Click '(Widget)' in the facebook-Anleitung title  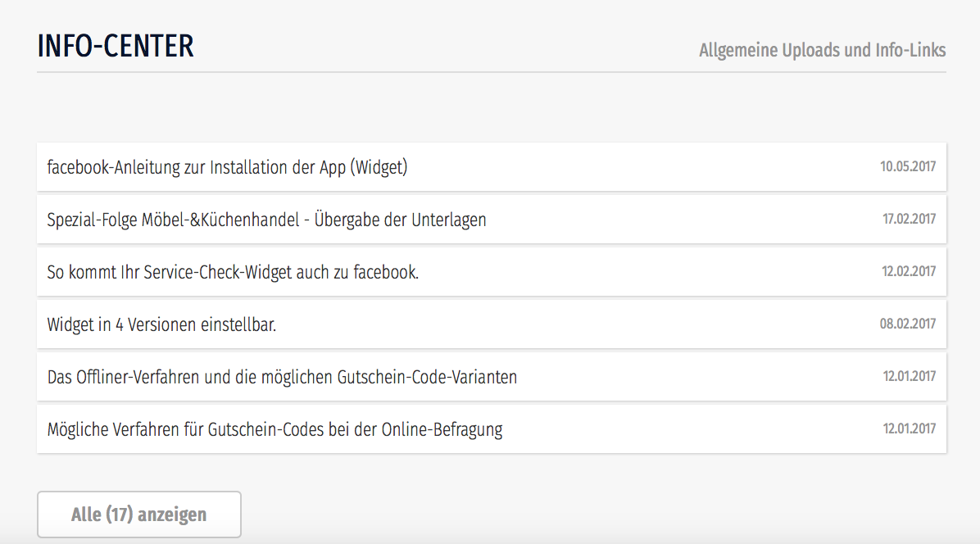(379, 167)
